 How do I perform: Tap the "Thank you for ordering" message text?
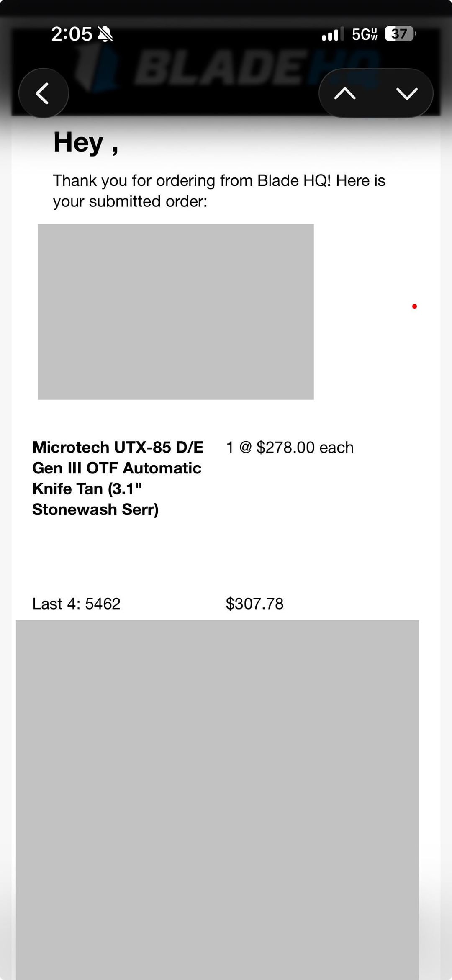click(218, 181)
